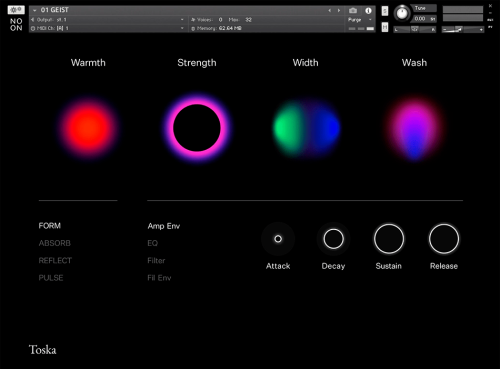The height and width of the screenshot is (369, 500).
Task: Open the MIDI Ch channel dropdown
Action: tap(107, 28)
